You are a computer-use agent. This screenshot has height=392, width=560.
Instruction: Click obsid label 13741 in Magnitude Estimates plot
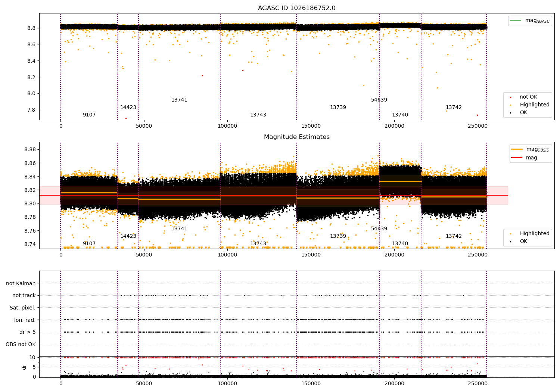179,229
